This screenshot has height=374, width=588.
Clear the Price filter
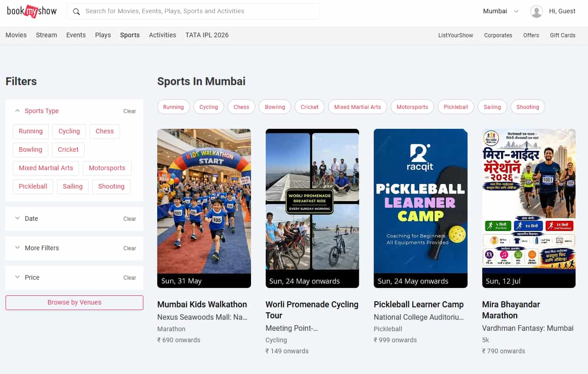(x=130, y=278)
